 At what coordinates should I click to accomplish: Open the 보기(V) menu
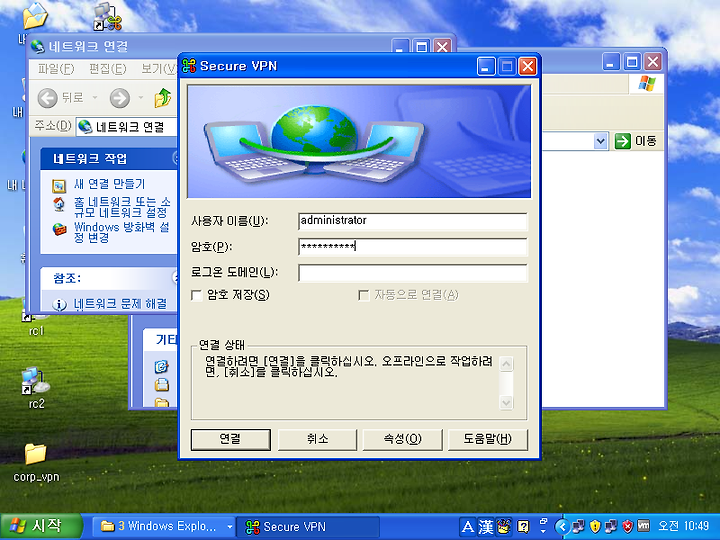pos(158,69)
